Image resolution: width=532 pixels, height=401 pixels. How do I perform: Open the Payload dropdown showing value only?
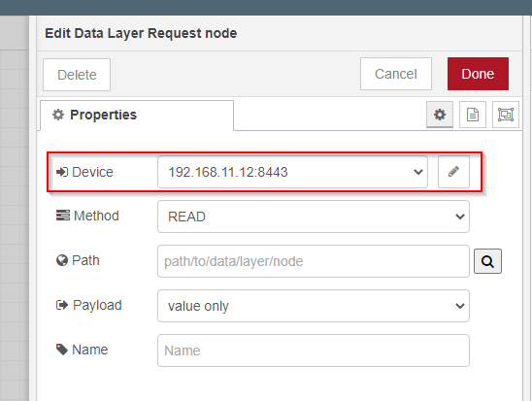coord(314,306)
